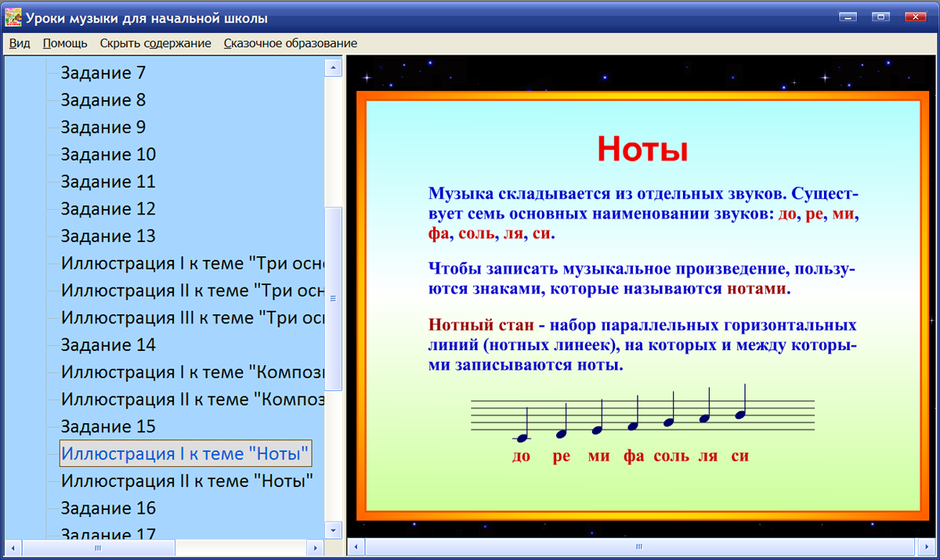Open the Вид menu
The height and width of the screenshot is (560, 940).
tap(19, 43)
